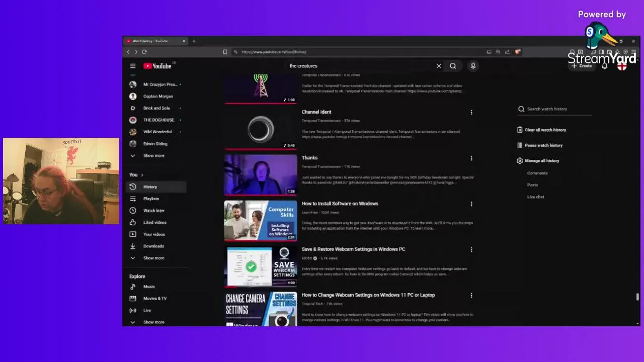
Task: Click into the Search watch history field
Action: click(x=555, y=109)
